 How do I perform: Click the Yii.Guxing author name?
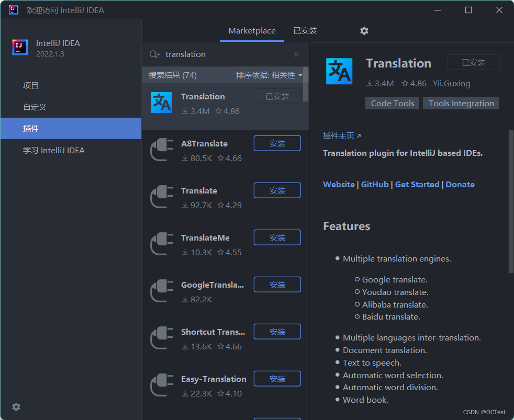(451, 84)
